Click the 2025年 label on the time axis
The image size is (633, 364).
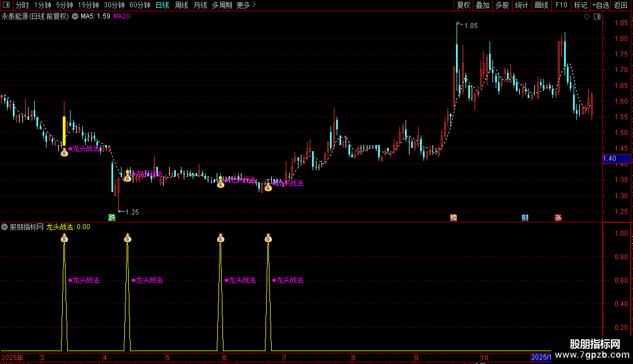coord(12,357)
